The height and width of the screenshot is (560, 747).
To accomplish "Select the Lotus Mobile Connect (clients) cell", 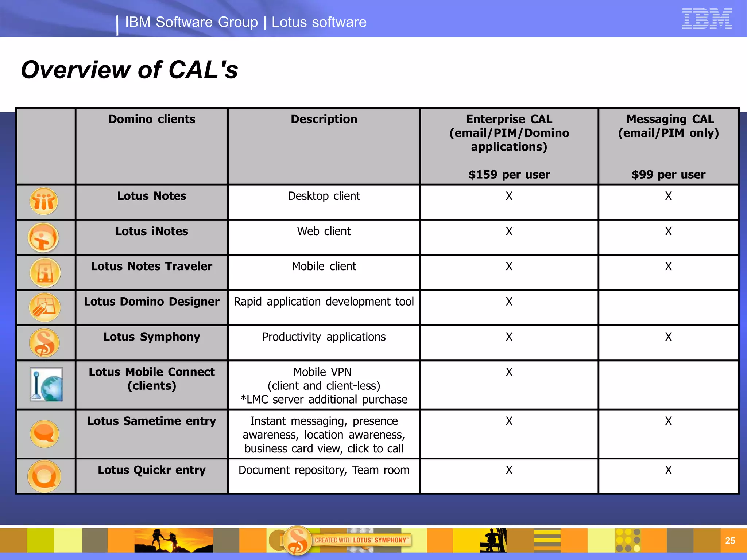I will click(x=152, y=385).
